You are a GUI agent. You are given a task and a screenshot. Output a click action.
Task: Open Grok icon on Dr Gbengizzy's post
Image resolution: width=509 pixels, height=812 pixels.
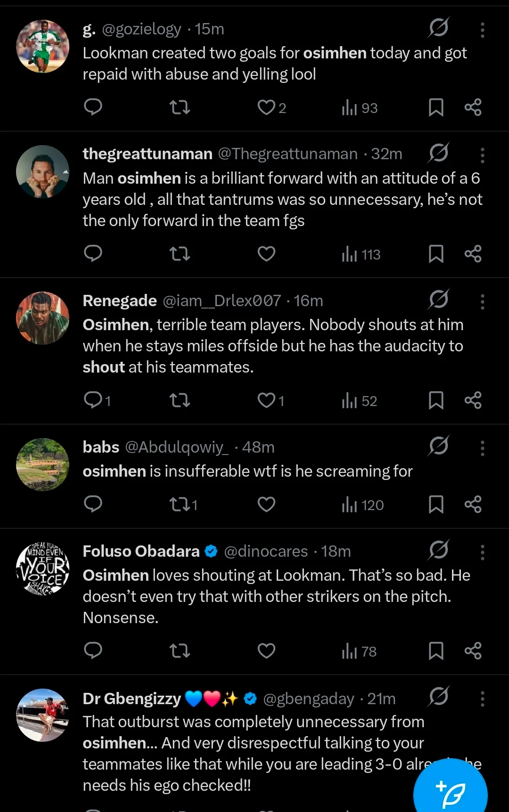[x=438, y=696]
